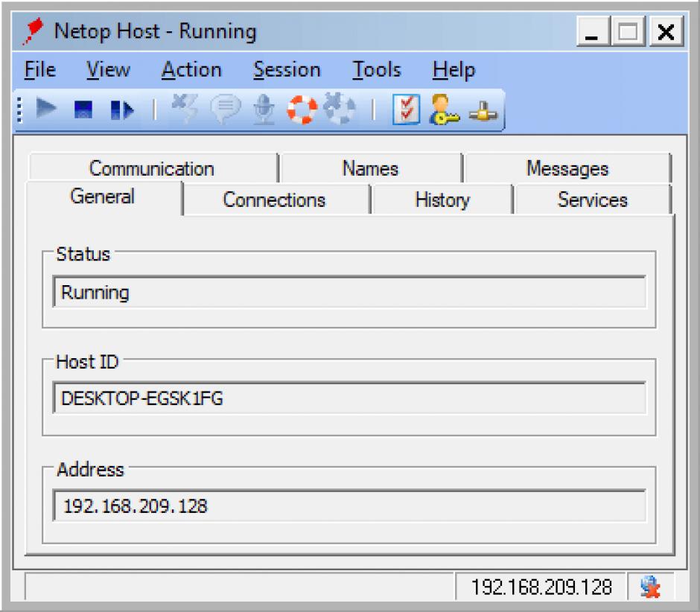Open the chat speech bubble icon
This screenshot has width=700, height=612.
pos(226,109)
